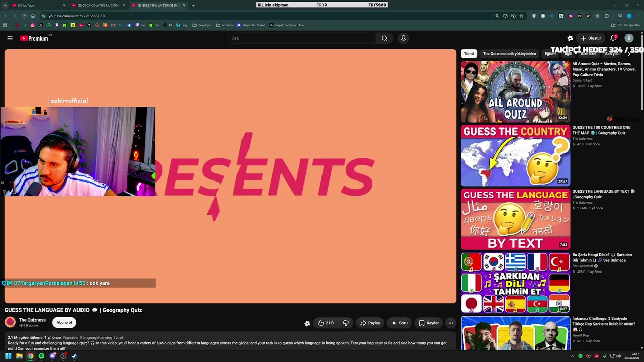
Task: Dislike the video with thumbs-down
Action: (x=346, y=323)
